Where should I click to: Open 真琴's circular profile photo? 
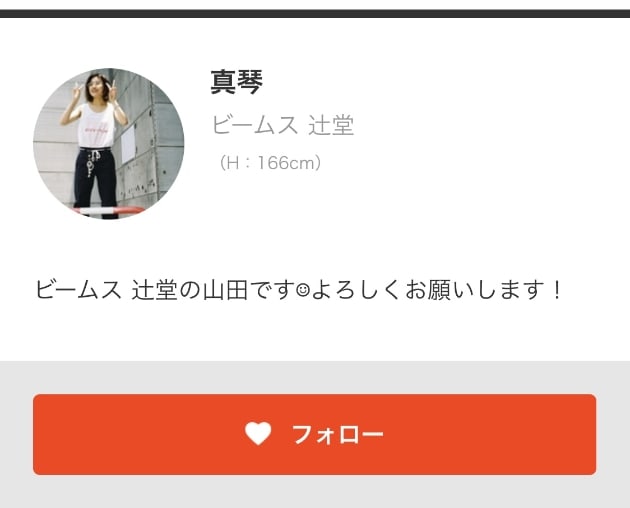pyautogui.click(x=108, y=144)
